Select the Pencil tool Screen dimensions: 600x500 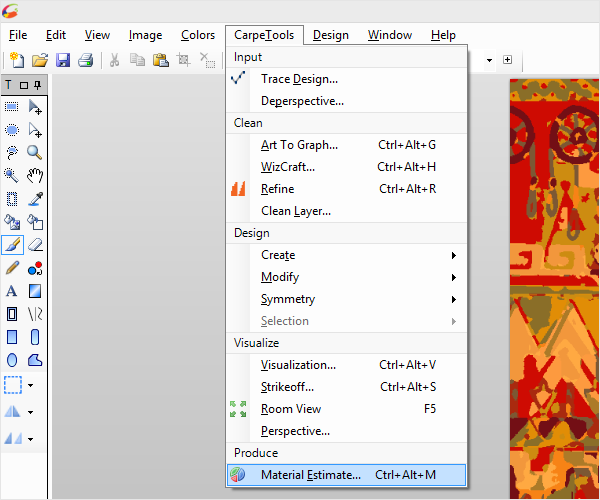point(12,267)
